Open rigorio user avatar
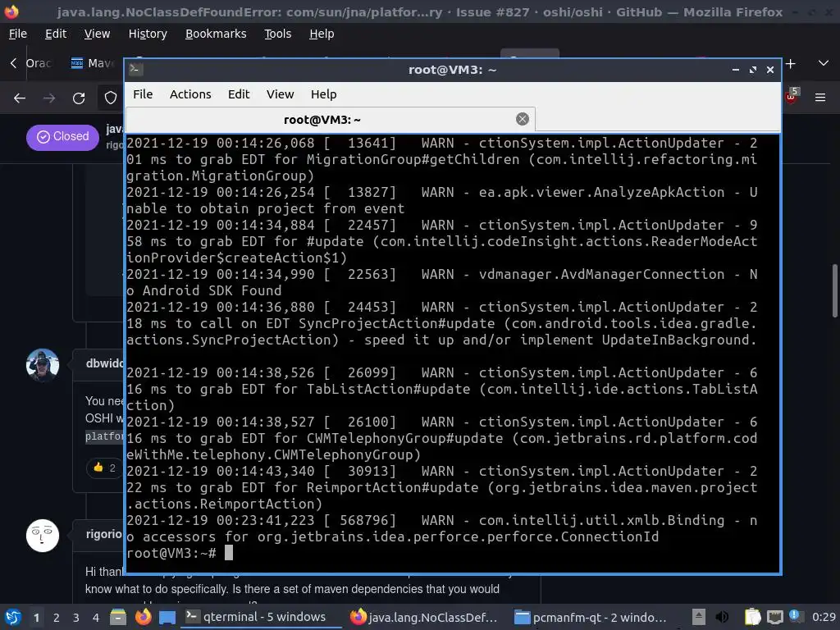Screen dimensions: 840x630 [x=43, y=535]
